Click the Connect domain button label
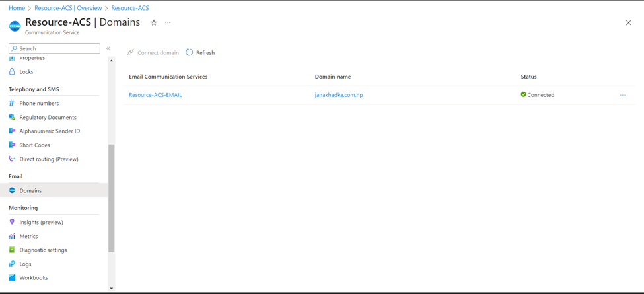Image resolution: width=644 pixels, height=294 pixels. click(x=158, y=53)
